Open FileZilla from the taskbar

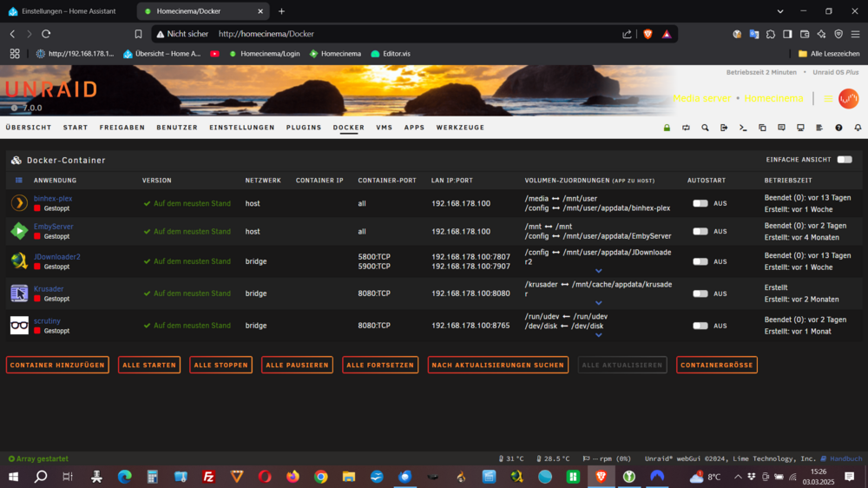pos(208,477)
